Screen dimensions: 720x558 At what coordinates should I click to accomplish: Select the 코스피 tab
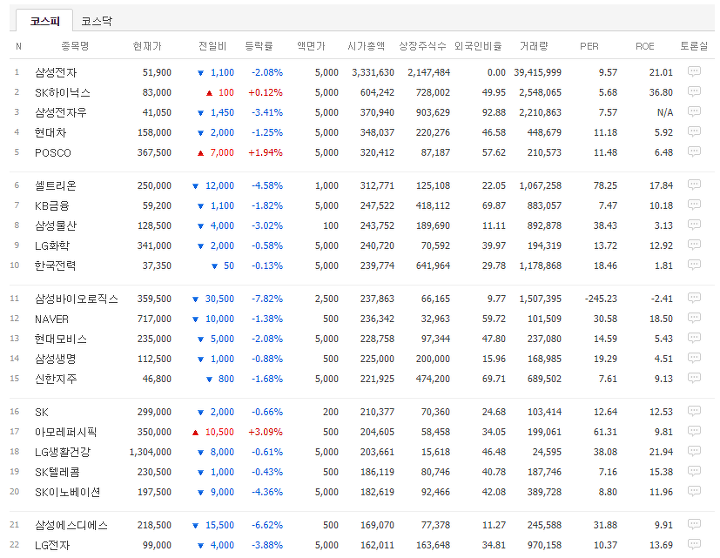click(x=45, y=21)
